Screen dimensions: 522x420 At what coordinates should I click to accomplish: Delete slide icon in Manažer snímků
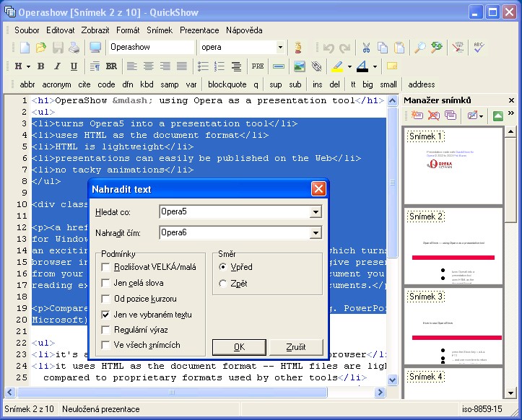pyautogui.click(x=433, y=115)
